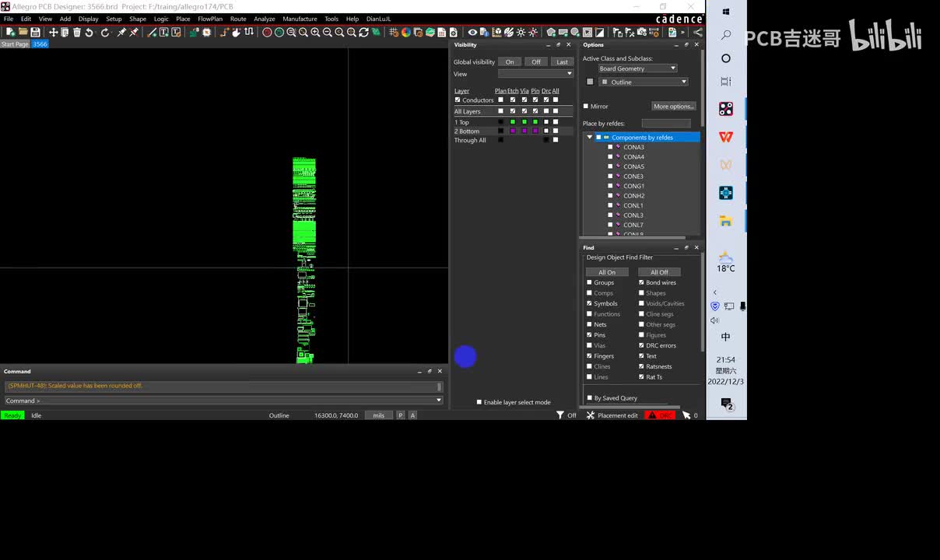Toggle the Conductors layer checkbox

point(458,100)
